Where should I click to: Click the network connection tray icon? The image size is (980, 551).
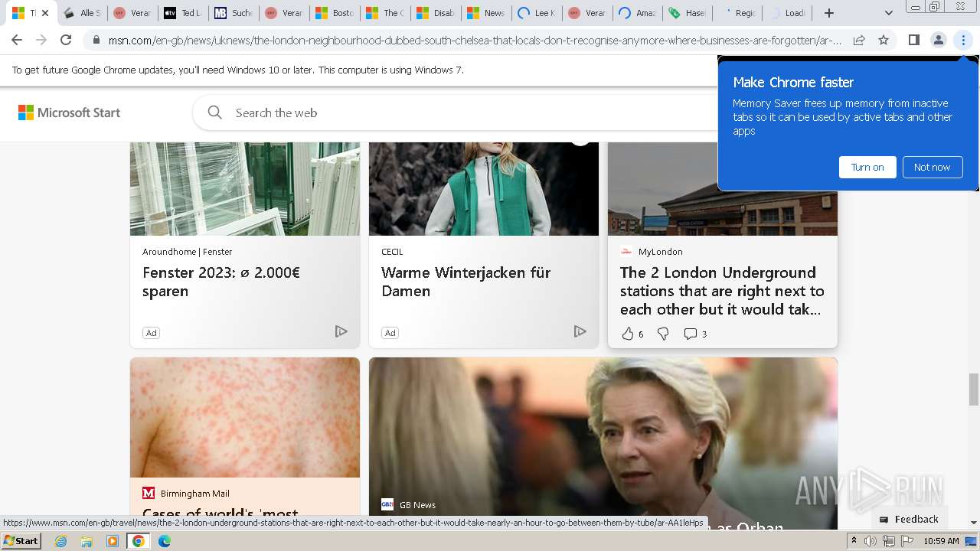coord(889,541)
